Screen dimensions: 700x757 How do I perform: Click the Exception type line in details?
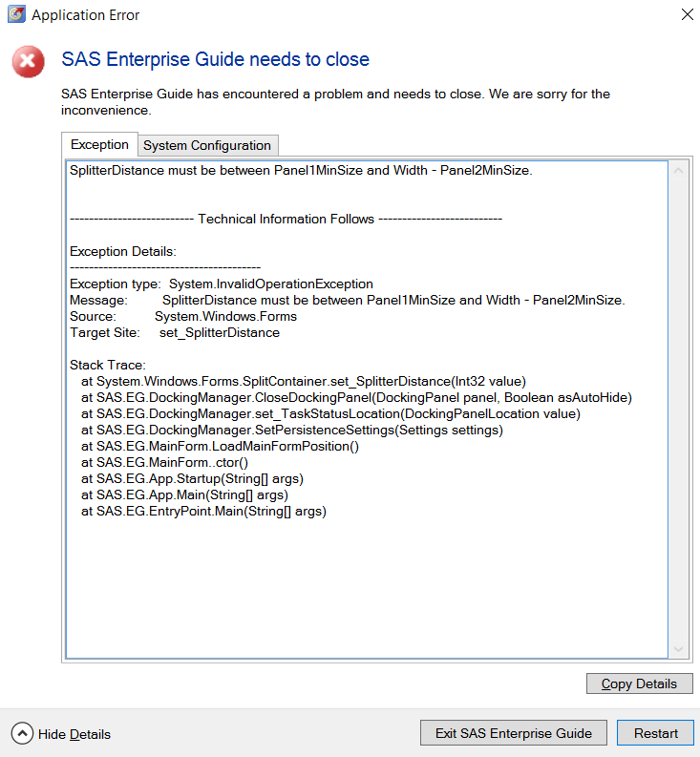[222, 284]
